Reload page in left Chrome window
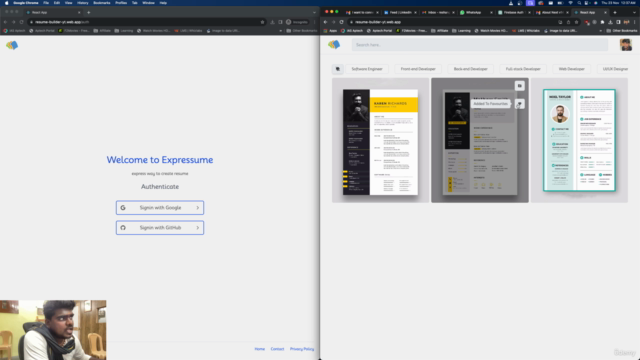Image resolution: width=640 pixels, height=360 pixels. [x=22, y=22]
